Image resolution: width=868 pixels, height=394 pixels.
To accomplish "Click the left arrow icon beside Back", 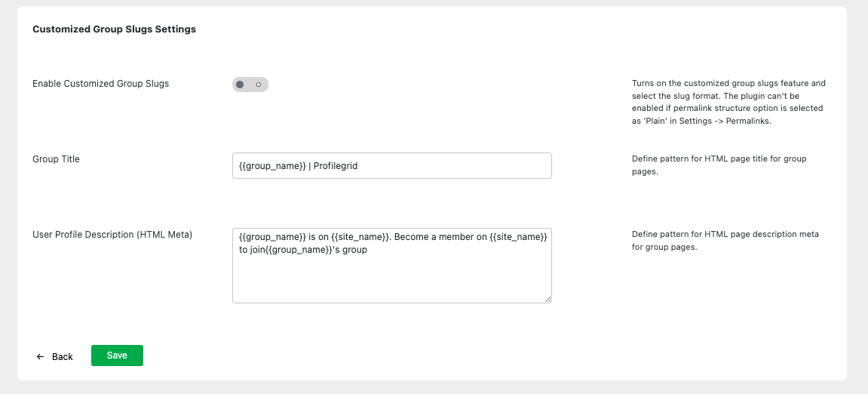I will (x=40, y=356).
